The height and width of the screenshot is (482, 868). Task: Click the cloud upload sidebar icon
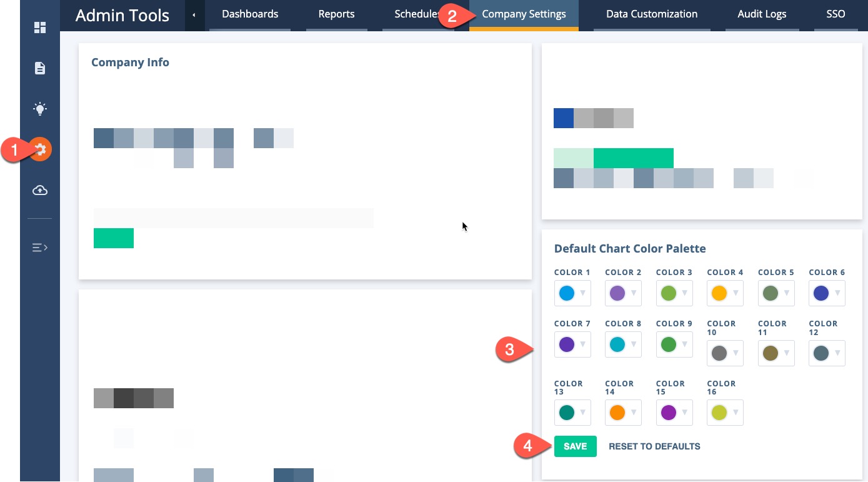[x=40, y=191]
